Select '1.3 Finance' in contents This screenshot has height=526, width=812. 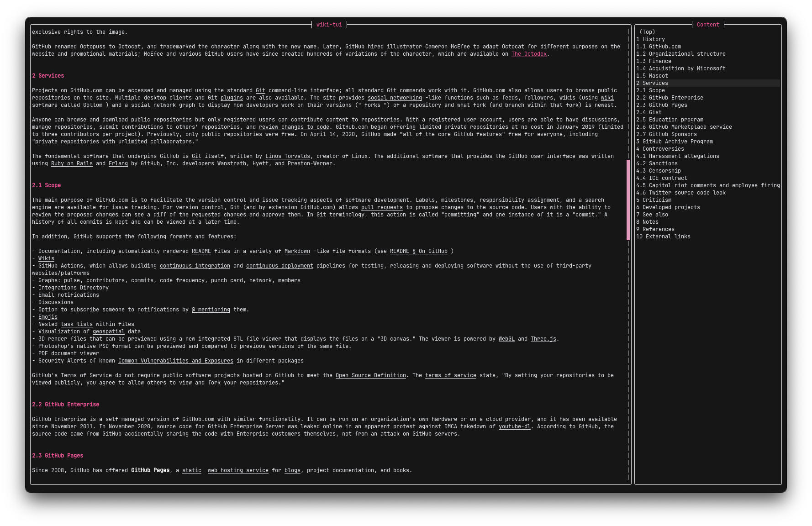[x=654, y=61]
